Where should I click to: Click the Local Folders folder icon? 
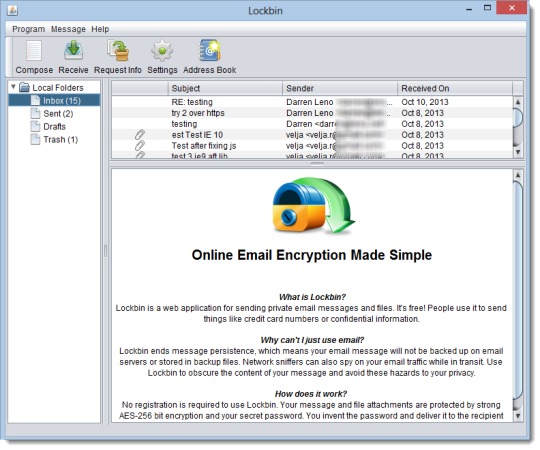[24, 87]
